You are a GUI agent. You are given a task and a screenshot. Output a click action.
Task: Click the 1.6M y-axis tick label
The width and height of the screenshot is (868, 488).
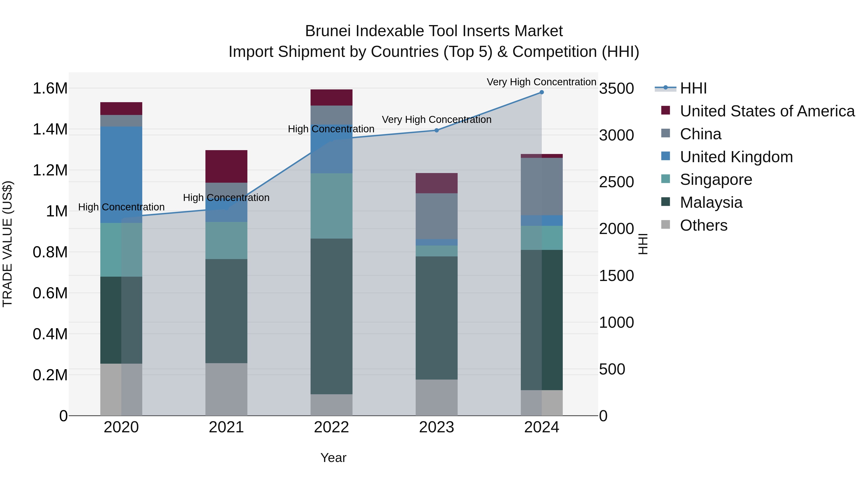point(50,89)
